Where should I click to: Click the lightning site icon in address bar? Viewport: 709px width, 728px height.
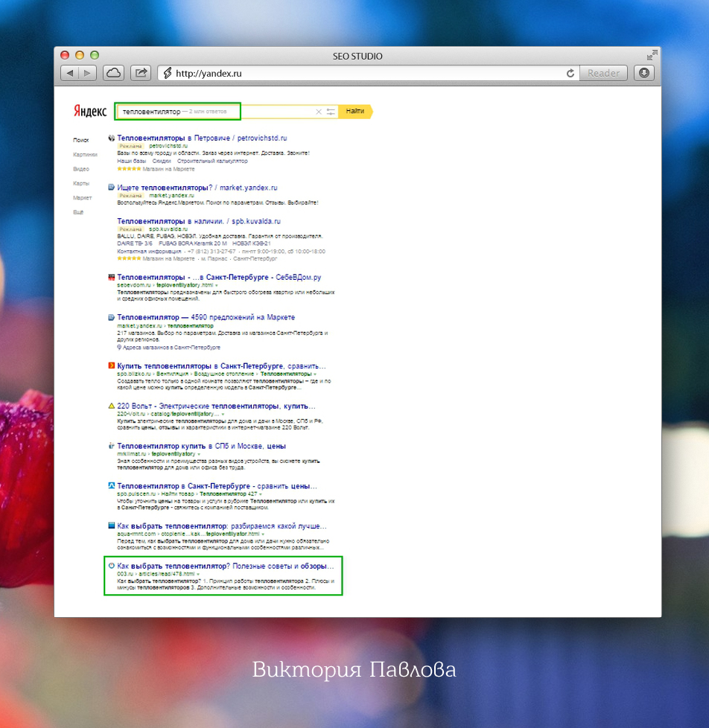[168, 73]
